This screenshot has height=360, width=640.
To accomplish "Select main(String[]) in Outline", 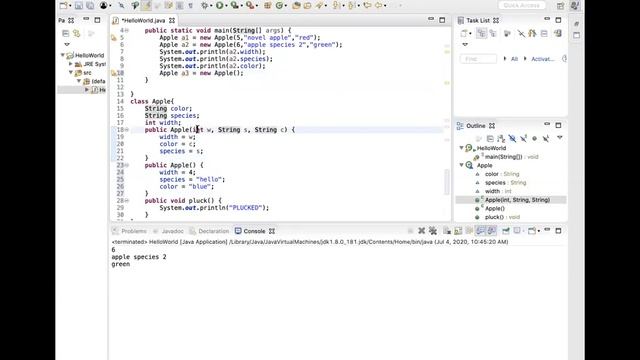I will tap(511, 157).
